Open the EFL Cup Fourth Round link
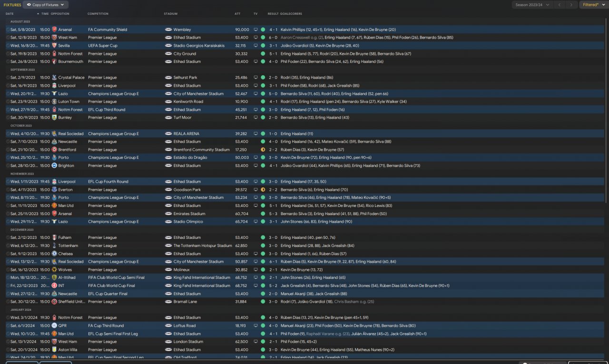 point(108,181)
